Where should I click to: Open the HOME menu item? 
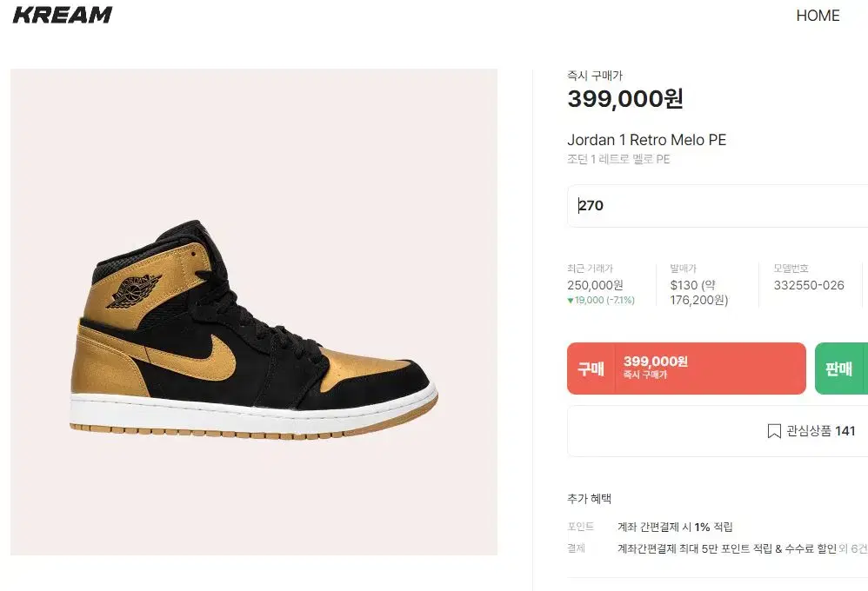pyautogui.click(x=818, y=16)
